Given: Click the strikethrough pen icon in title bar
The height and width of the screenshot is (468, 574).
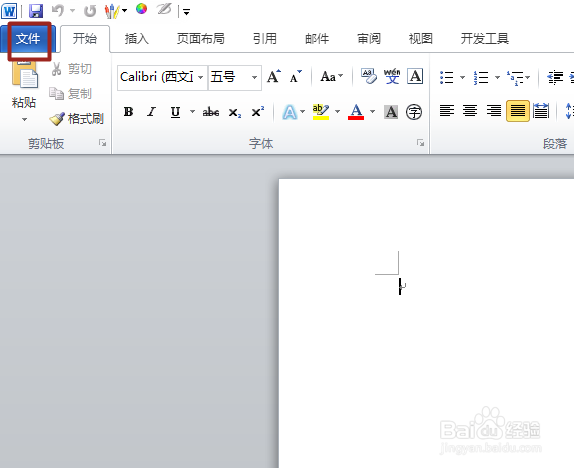Looking at the screenshot, I should point(164,9).
